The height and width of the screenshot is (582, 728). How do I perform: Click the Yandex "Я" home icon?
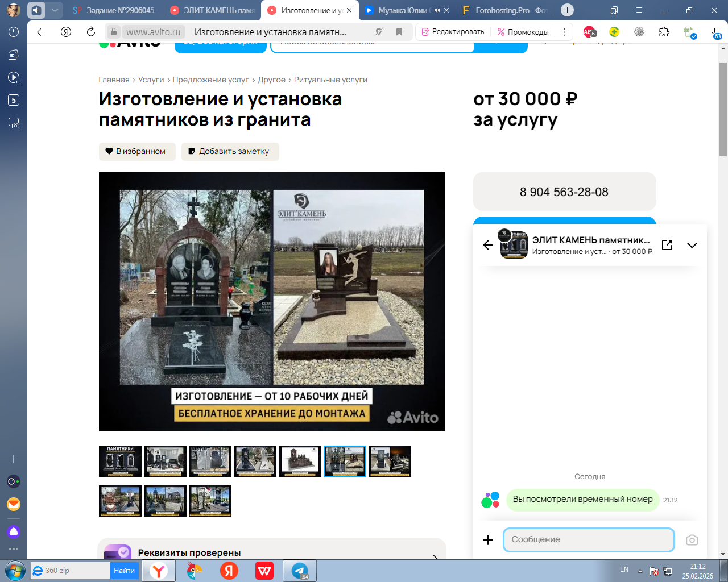[66, 32]
